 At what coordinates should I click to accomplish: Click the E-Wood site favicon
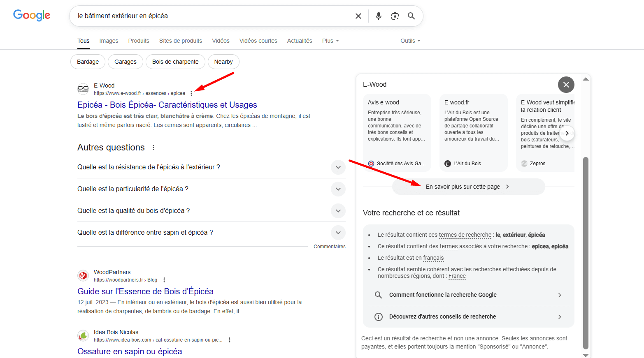[83, 89]
